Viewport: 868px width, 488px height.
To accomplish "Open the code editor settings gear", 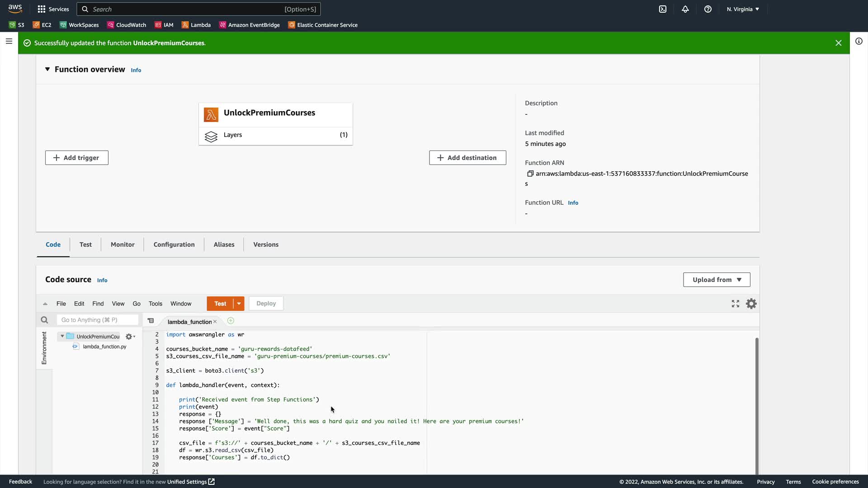I will pyautogui.click(x=751, y=304).
